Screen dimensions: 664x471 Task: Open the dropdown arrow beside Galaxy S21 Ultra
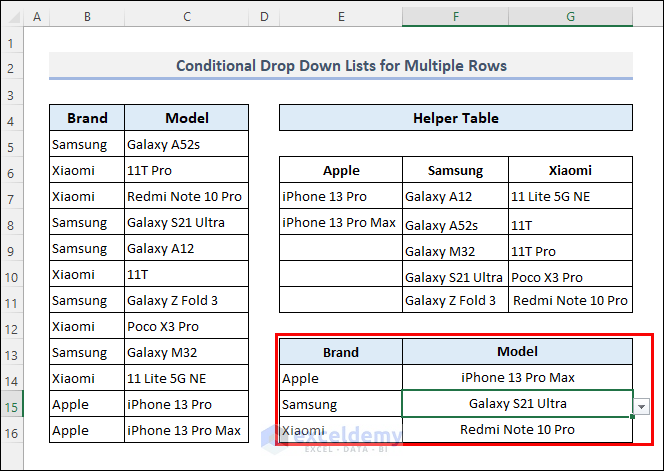[x=642, y=407]
